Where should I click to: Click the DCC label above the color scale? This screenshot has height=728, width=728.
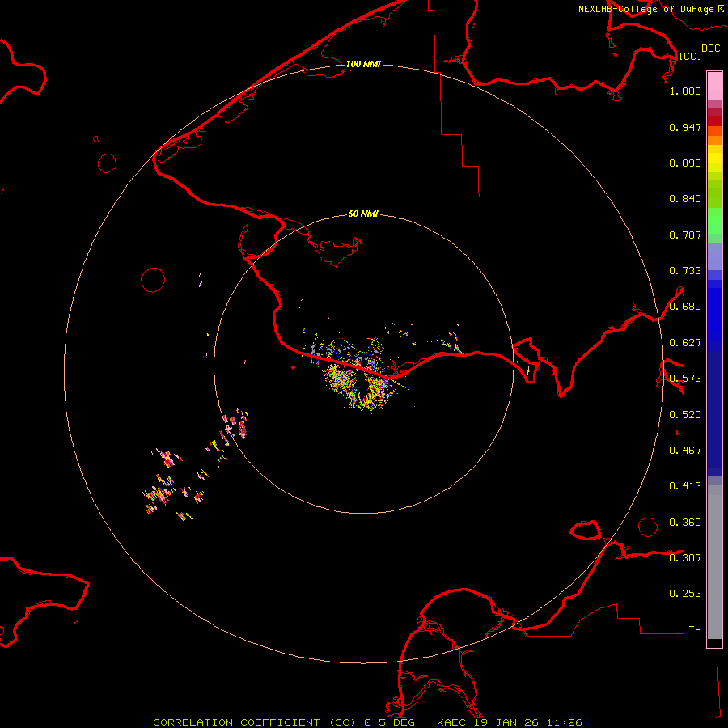[x=710, y=49]
